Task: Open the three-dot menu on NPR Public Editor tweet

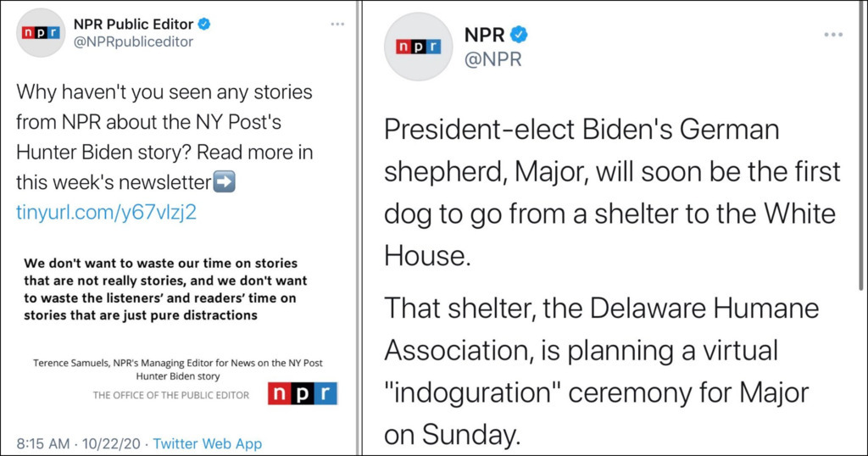Action: tap(337, 24)
